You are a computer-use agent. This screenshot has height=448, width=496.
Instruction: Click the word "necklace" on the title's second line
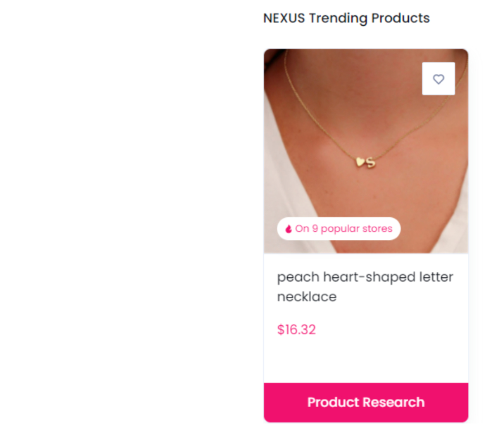307,296
